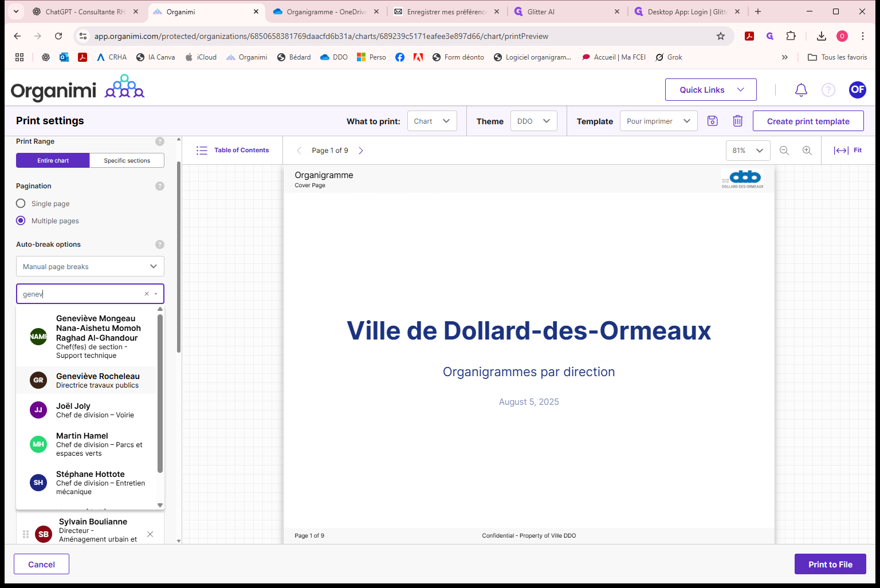Open Theme DDO dropdown
The image size is (880, 588).
534,121
